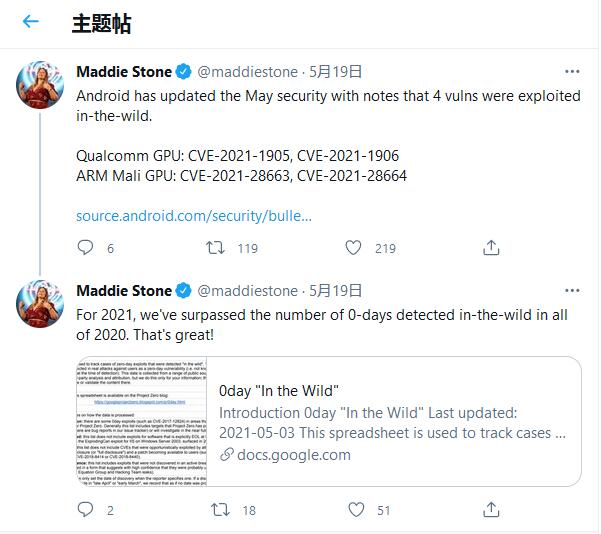Retweet the Android May security tweet
The image size is (601, 534).
point(215,248)
